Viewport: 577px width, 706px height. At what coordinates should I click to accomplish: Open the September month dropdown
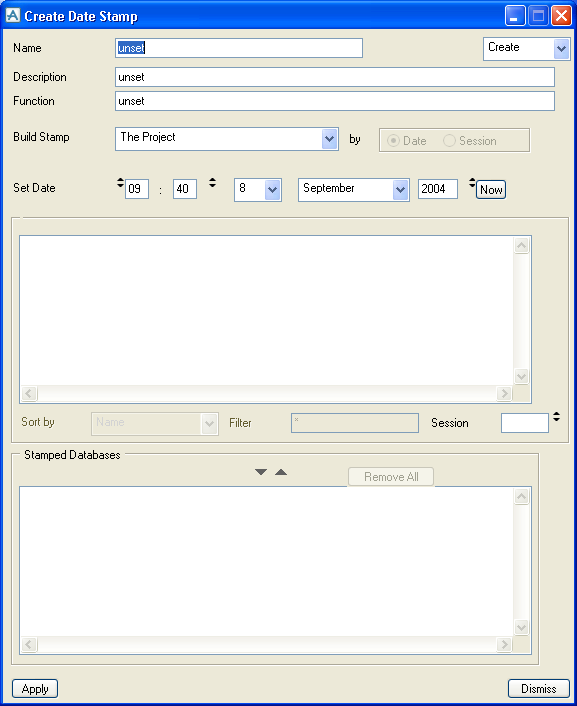pos(400,190)
